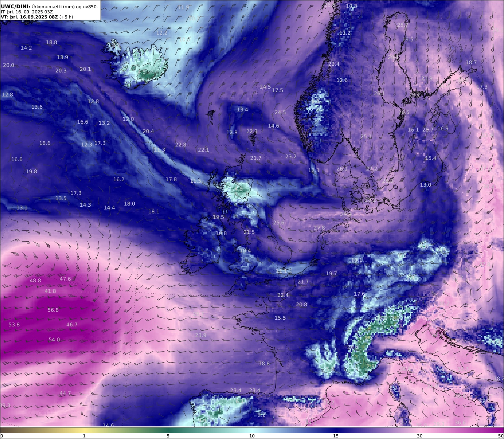Click the 17.8 value label

pos(171,180)
